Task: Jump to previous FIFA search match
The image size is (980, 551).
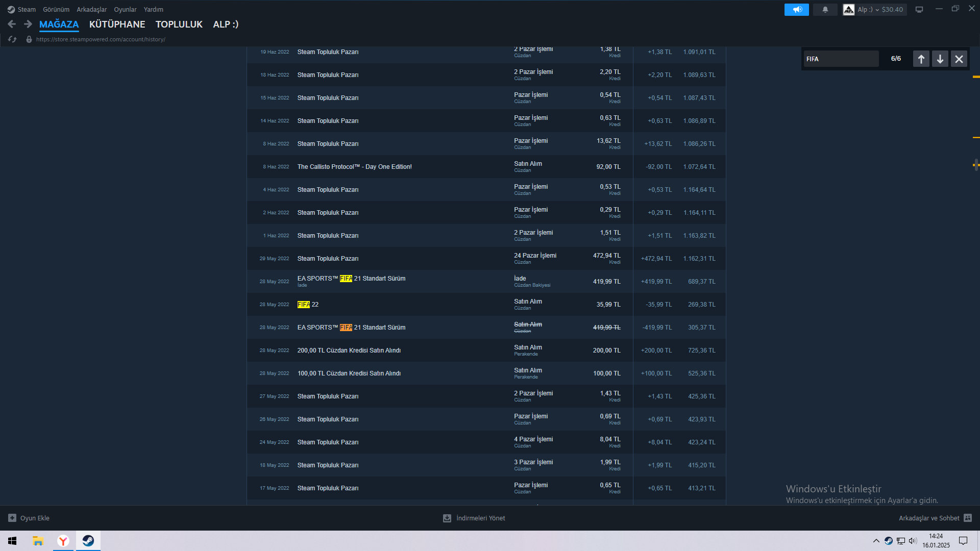Action: 921,59
